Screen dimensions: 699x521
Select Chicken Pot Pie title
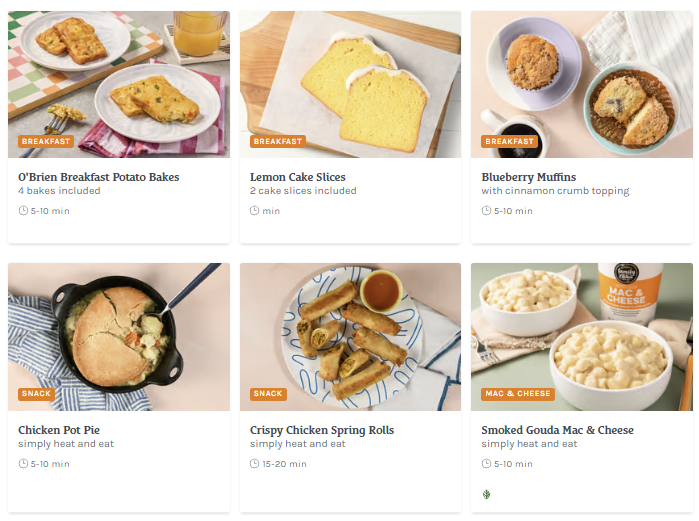[x=59, y=430]
